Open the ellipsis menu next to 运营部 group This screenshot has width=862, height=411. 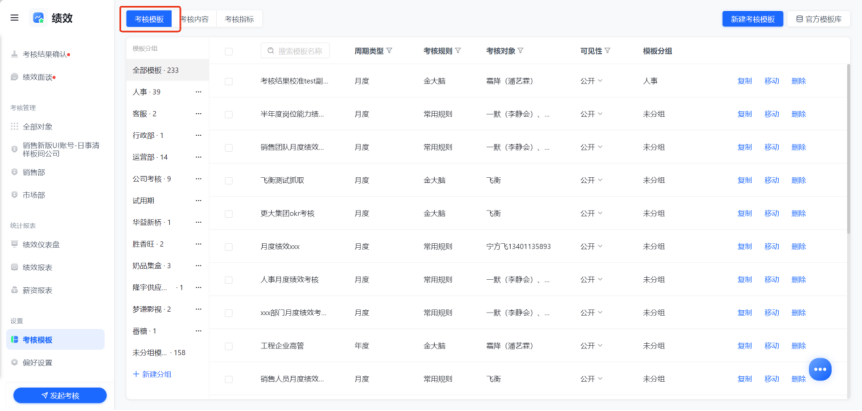pos(198,157)
